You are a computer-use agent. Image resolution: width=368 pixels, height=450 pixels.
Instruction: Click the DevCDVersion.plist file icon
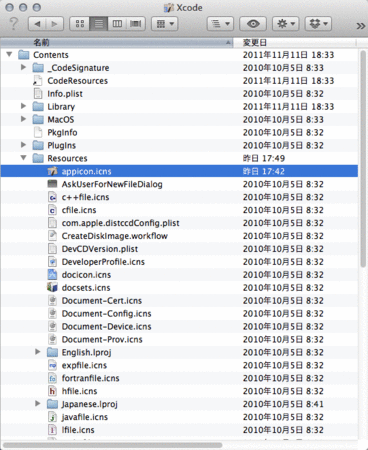(52, 249)
